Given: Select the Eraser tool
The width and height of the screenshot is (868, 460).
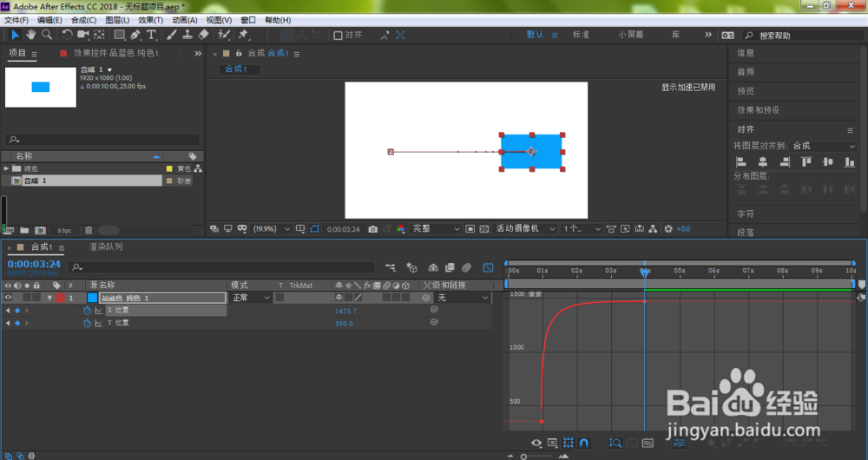Looking at the screenshot, I should tap(203, 35).
